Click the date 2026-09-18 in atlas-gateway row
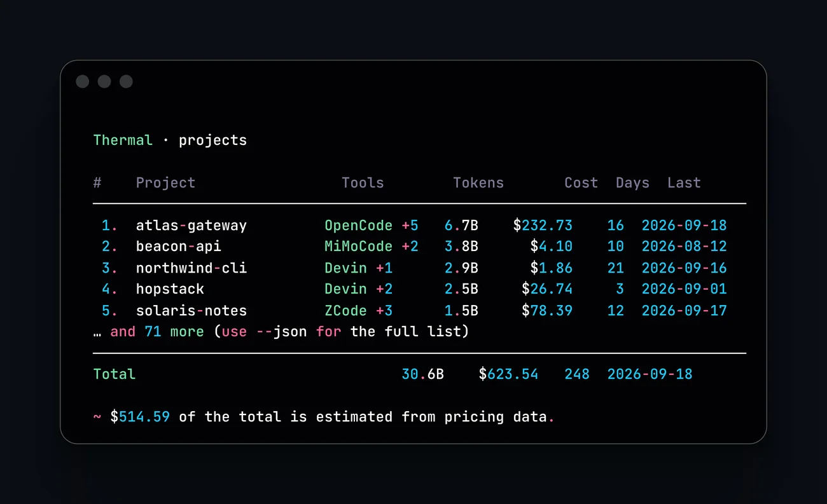 (x=684, y=226)
